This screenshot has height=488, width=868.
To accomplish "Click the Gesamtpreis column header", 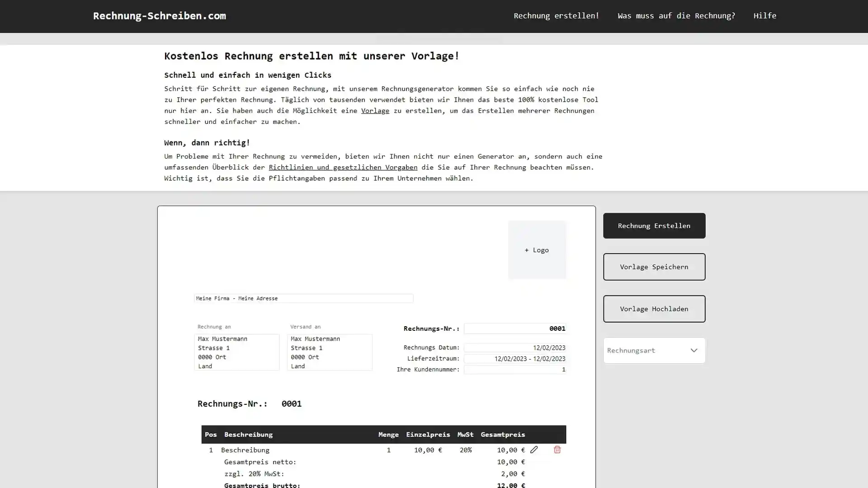I will point(503,434).
